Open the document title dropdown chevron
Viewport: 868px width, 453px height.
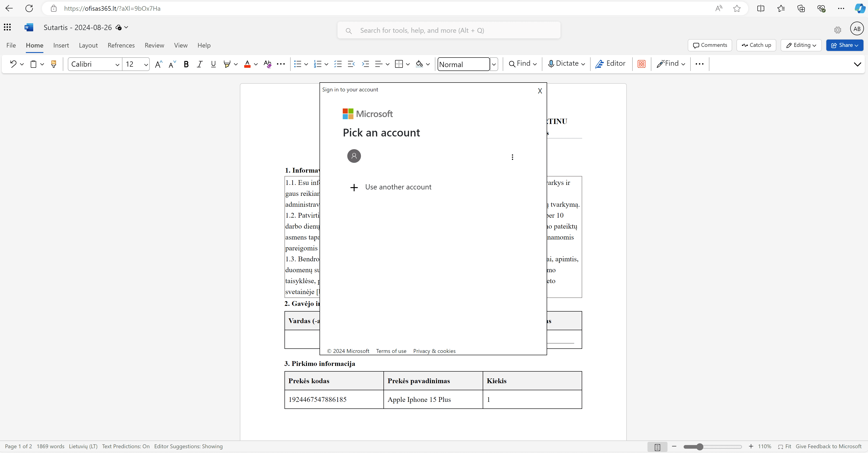[x=126, y=27]
